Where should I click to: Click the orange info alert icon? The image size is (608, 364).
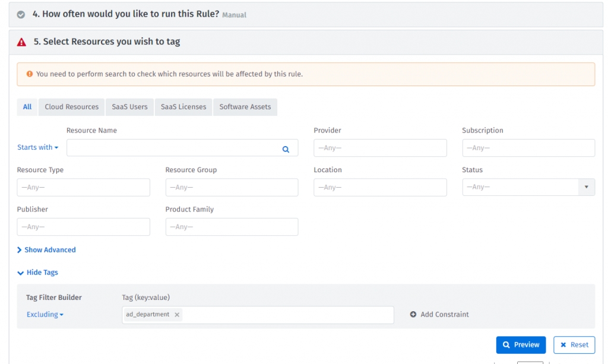30,74
